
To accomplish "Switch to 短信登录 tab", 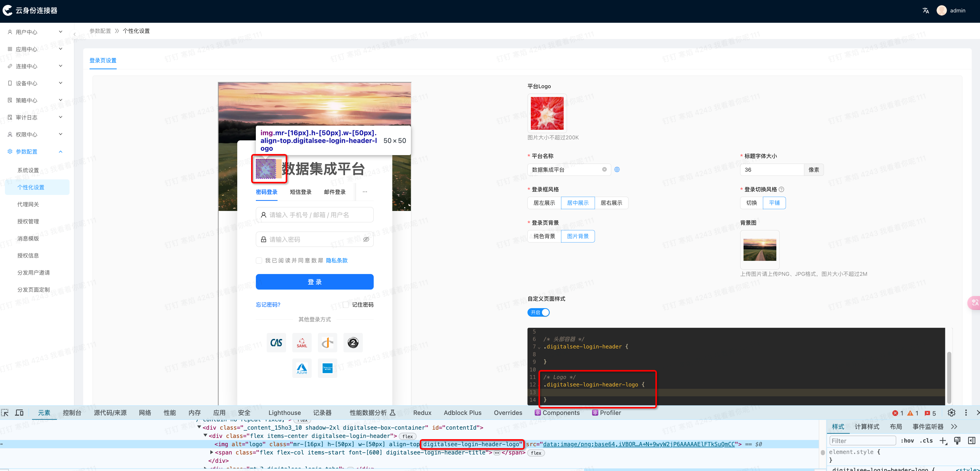I will point(301,192).
